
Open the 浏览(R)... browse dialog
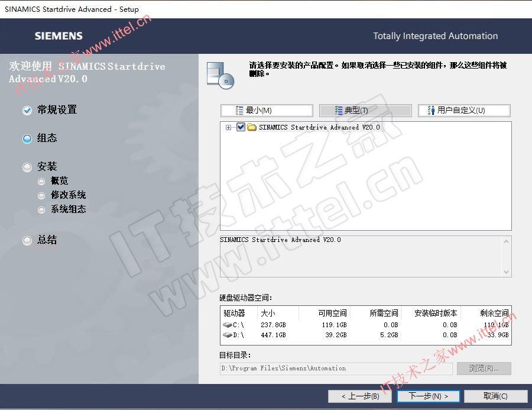pyautogui.click(x=484, y=369)
